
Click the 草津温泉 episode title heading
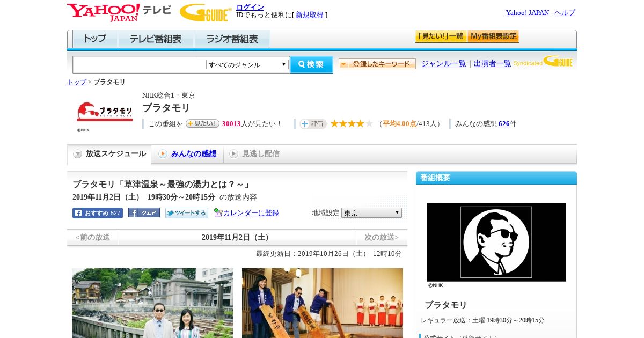pyautogui.click(x=162, y=185)
